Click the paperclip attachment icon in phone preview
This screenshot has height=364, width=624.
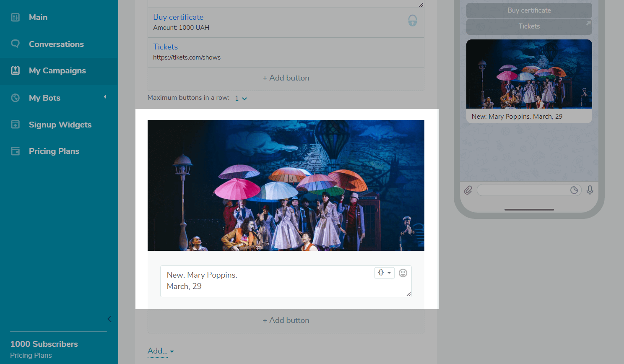point(468,190)
